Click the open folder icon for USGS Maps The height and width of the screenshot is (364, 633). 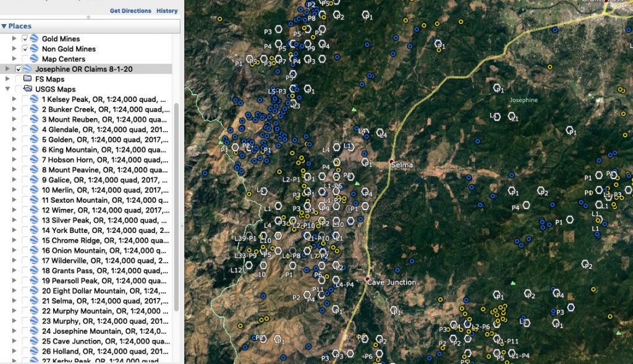[x=27, y=89]
